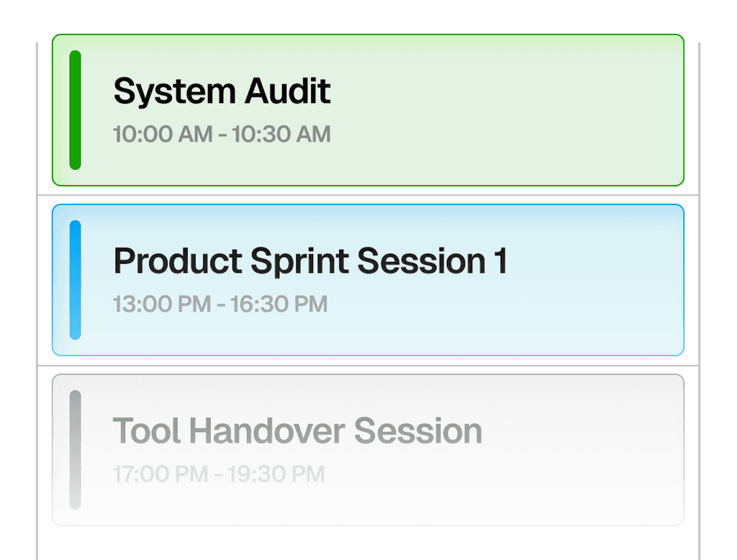Click the 17:00 PM start time
The width and height of the screenshot is (737, 560).
tap(160, 474)
